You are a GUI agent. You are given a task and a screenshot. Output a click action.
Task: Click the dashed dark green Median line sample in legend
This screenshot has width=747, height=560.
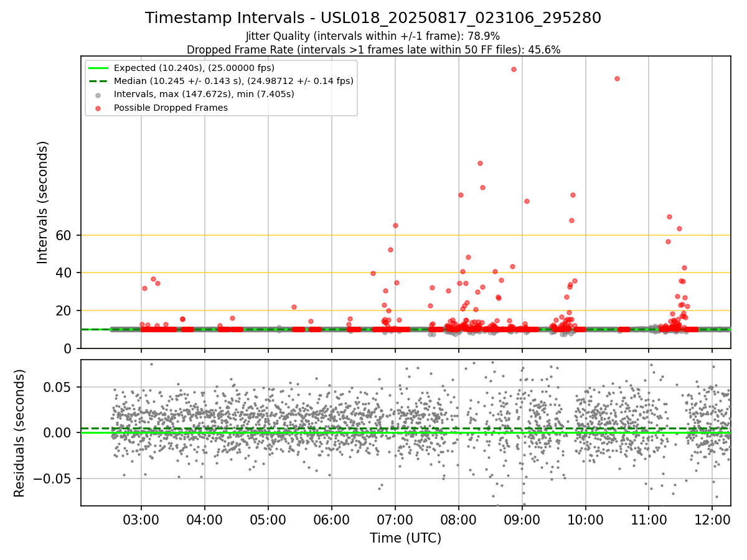[98, 81]
